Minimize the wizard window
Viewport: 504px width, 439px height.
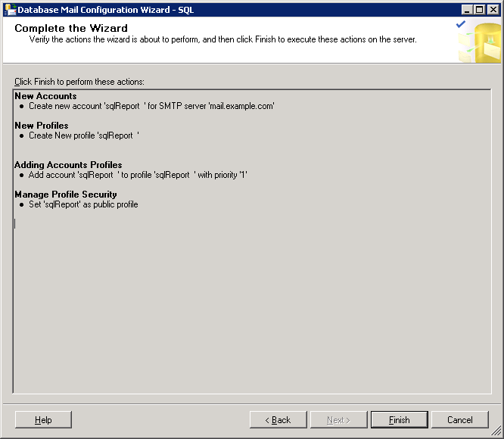[x=467, y=10]
